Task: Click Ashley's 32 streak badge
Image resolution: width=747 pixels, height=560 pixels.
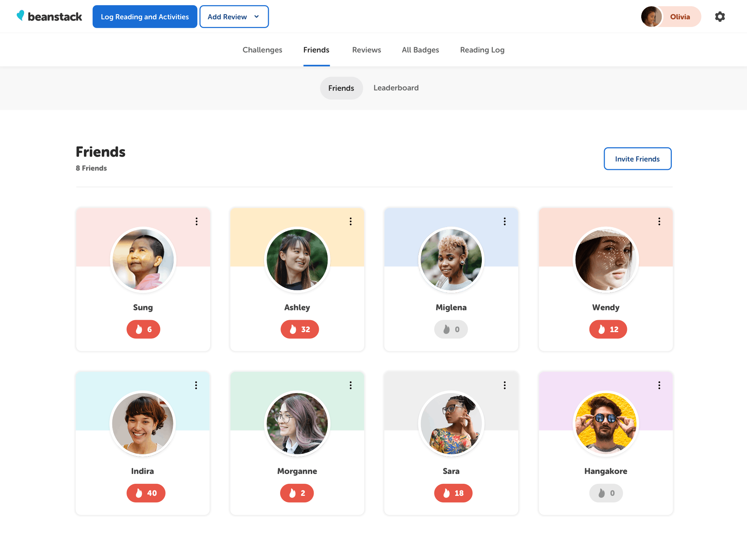Action: (x=299, y=329)
